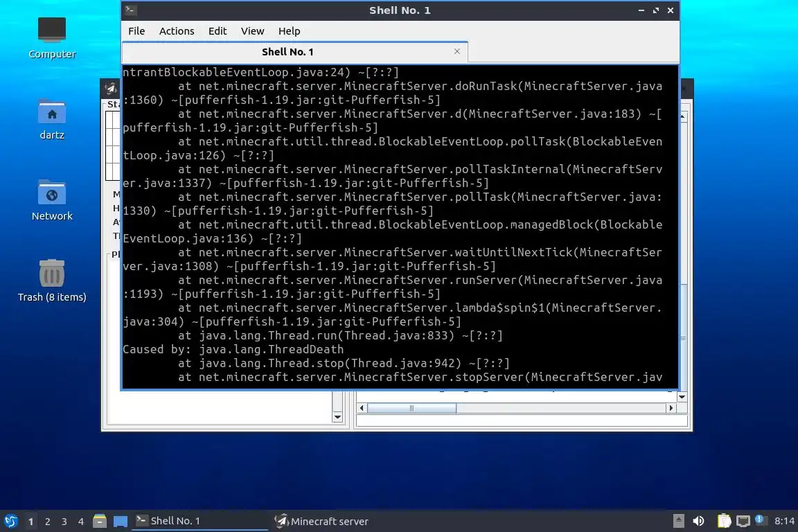Click the 'at java.lang.Thread.stop(Thread.java:942)' line
The height and width of the screenshot is (532, 798).
pyautogui.click(x=344, y=363)
